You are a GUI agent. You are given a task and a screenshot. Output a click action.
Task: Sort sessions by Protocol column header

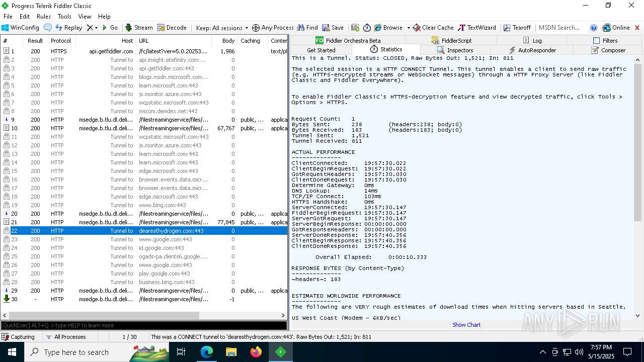(x=61, y=41)
